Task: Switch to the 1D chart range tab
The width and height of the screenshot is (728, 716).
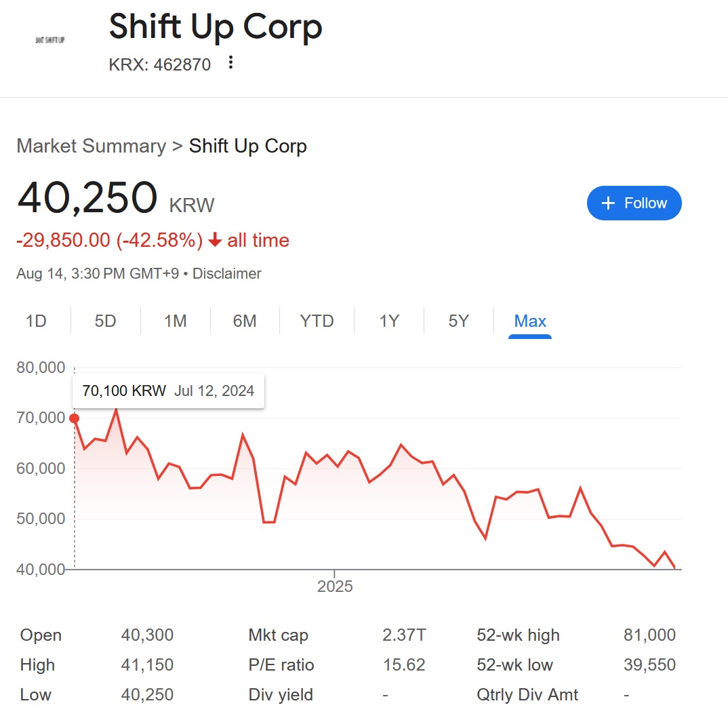Action: 36,321
